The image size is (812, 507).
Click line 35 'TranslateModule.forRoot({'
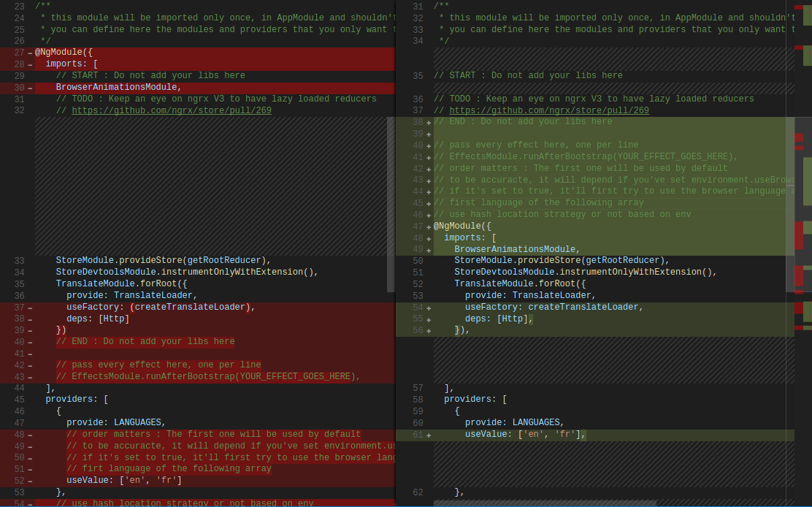pos(122,283)
